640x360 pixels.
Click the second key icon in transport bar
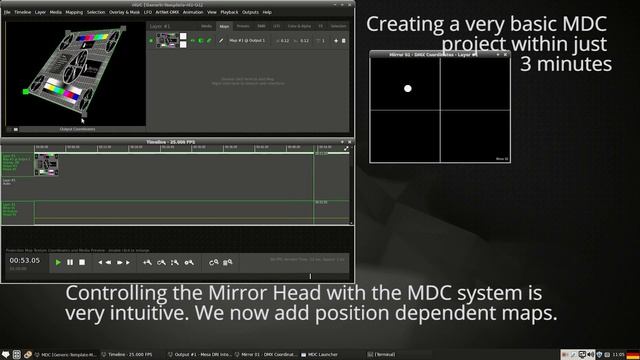pyautogui.click(x=161, y=262)
